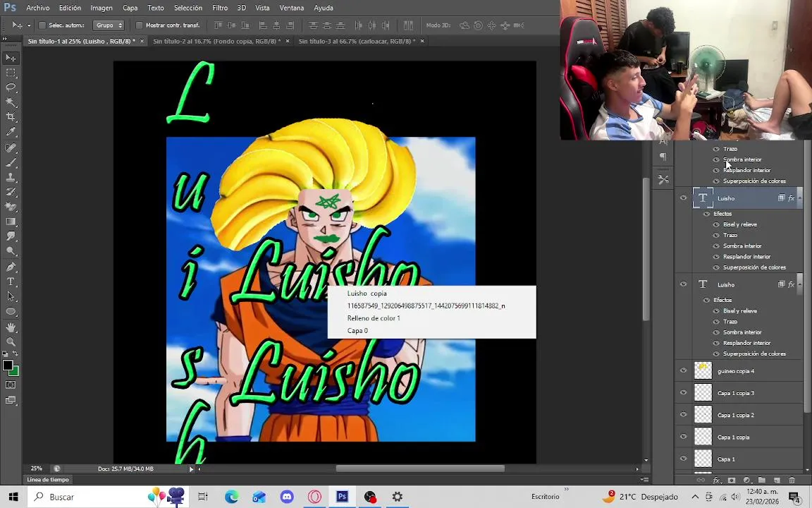
Task: Hide the Capa 1 copia 2 layer
Action: (683, 415)
